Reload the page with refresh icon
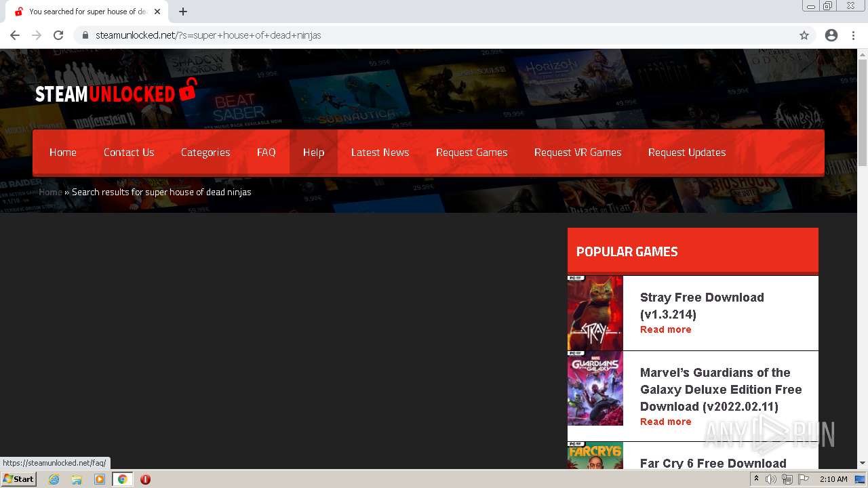 coord(58,35)
